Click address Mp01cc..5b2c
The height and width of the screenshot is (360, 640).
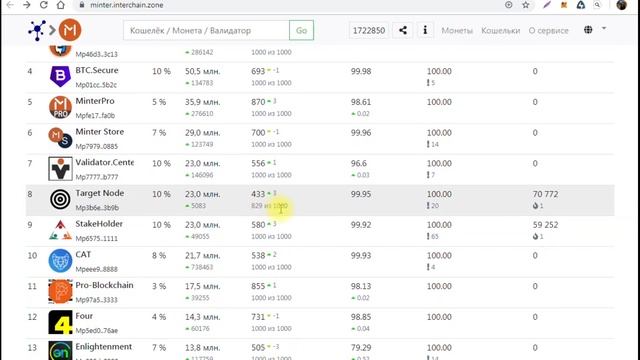(x=96, y=85)
